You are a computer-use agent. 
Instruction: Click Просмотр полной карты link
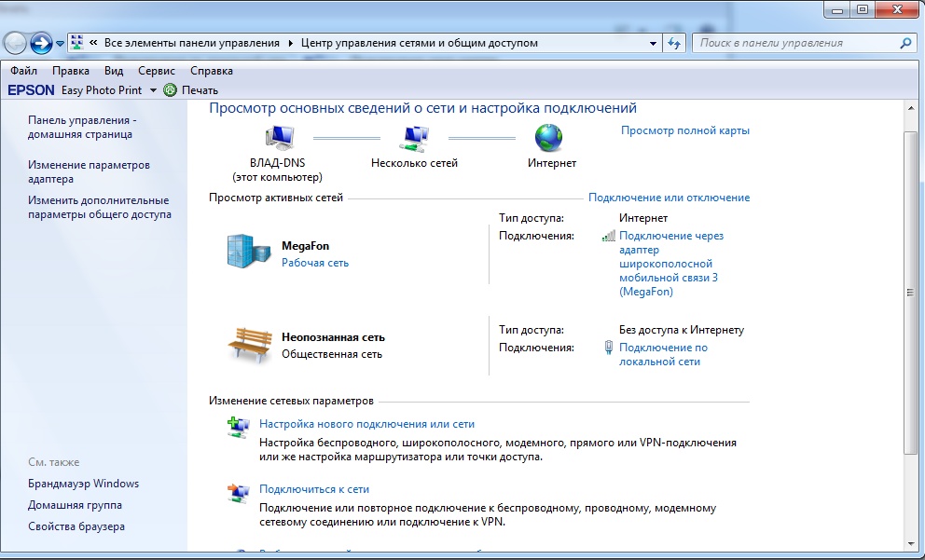tap(684, 130)
